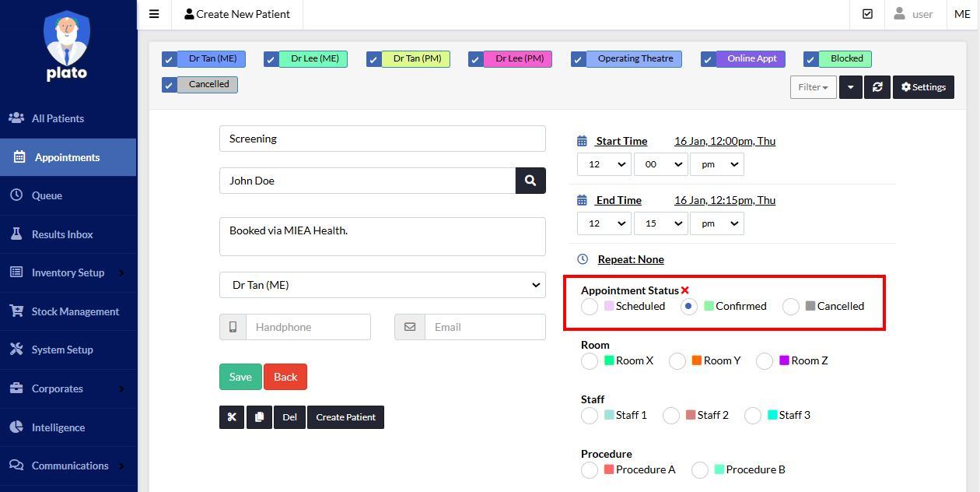
Task: Toggle the Operating Theatre calendar checkbox
Action: [x=578, y=59]
